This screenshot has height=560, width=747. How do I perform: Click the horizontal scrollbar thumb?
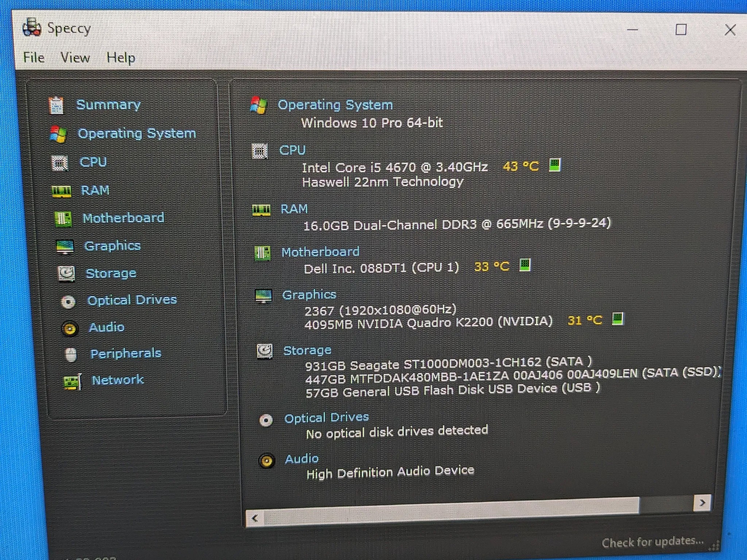click(x=452, y=510)
